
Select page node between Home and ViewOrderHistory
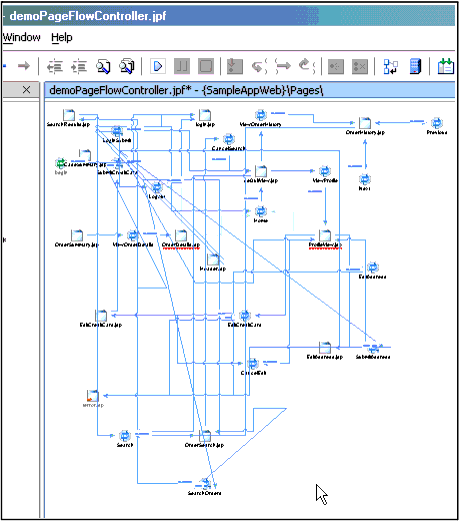coord(261,171)
